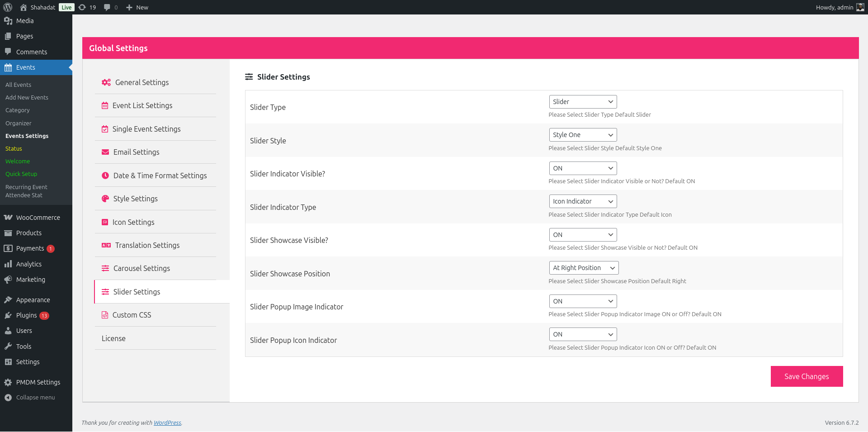Open the Icon Settings tab

(156, 222)
